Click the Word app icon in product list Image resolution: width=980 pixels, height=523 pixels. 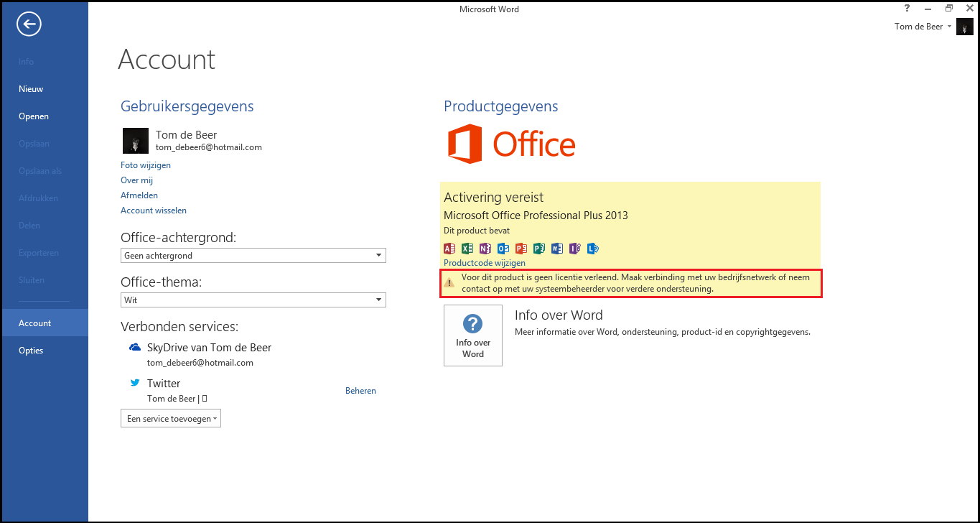point(557,249)
